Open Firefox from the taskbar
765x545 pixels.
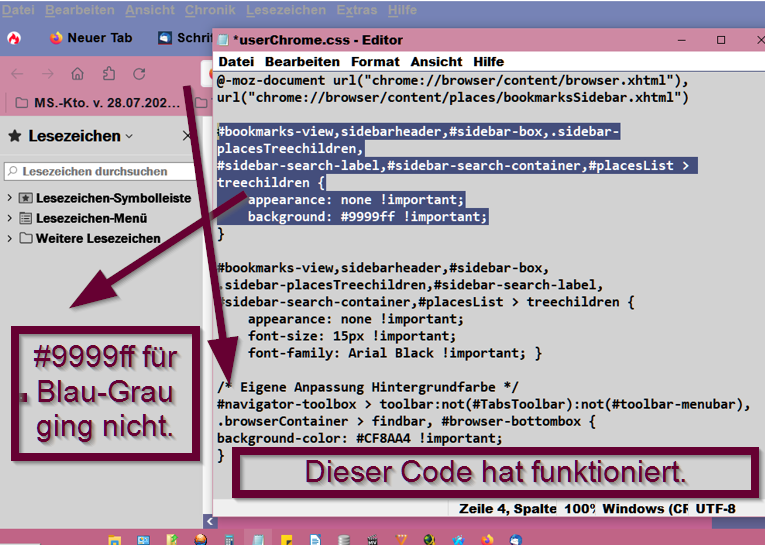pyautogui.click(x=486, y=540)
